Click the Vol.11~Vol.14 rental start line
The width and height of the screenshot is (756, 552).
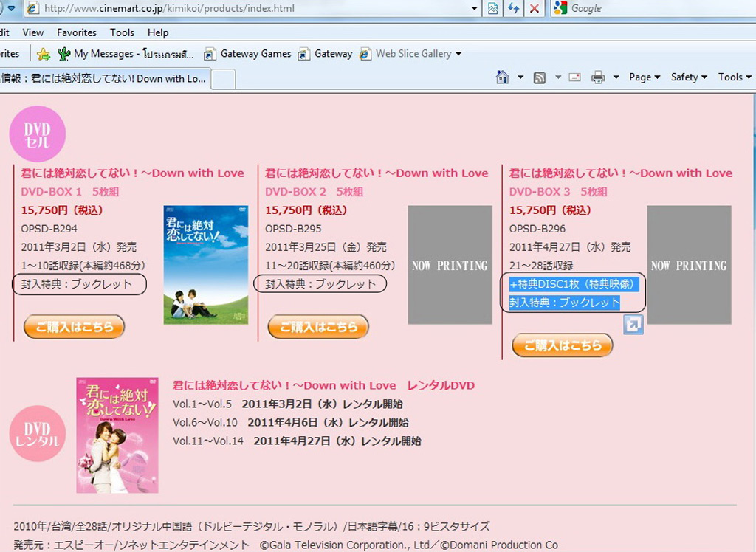(x=297, y=441)
